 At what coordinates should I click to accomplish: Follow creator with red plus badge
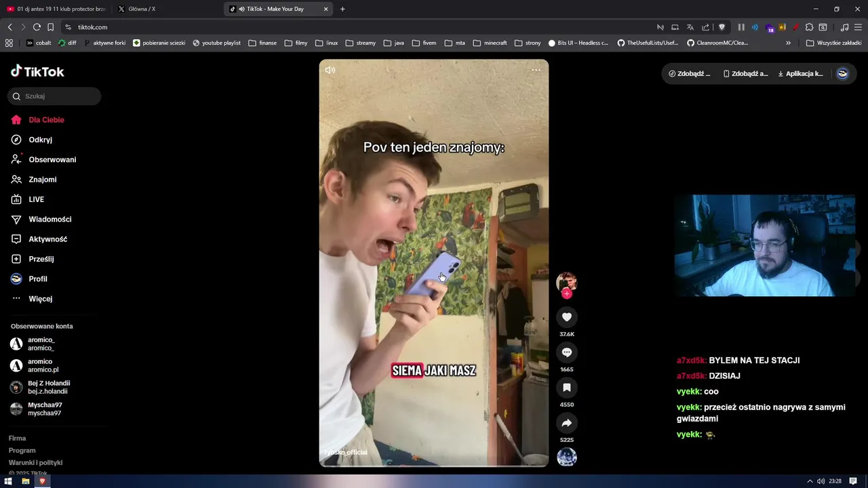[567, 293]
